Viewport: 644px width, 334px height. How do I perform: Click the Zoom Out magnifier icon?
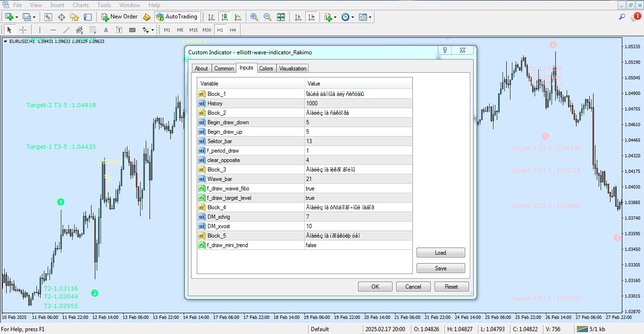pos(268,17)
